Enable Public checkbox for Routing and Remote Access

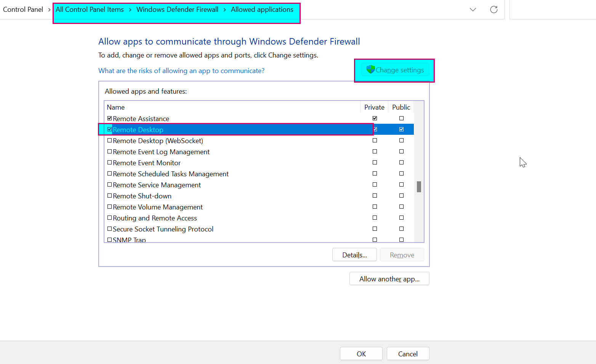(401, 218)
